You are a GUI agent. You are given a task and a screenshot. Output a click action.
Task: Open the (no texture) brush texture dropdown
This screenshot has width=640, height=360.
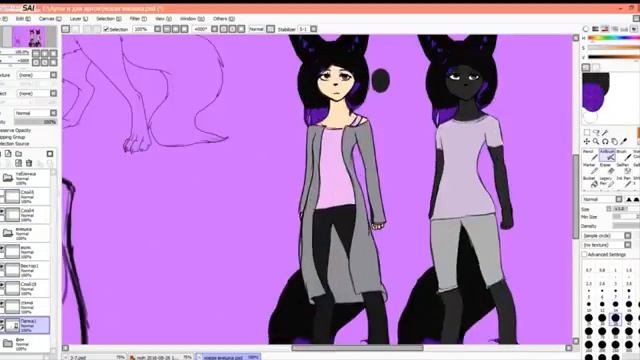pyautogui.click(x=606, y=245)
